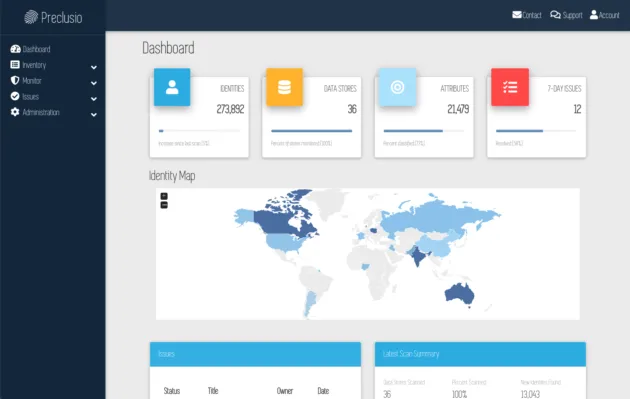Click the Preclusio brand name
Image resolution: width=630 pixels, height=399 pixels.
61,17
